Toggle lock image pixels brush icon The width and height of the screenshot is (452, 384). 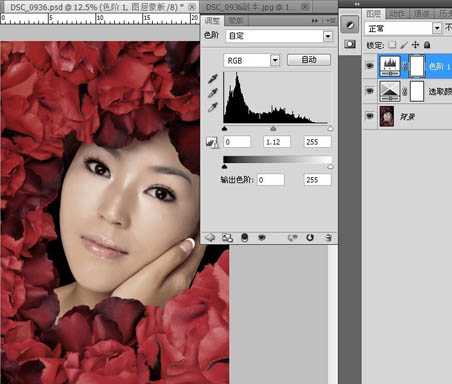point(404,45)
